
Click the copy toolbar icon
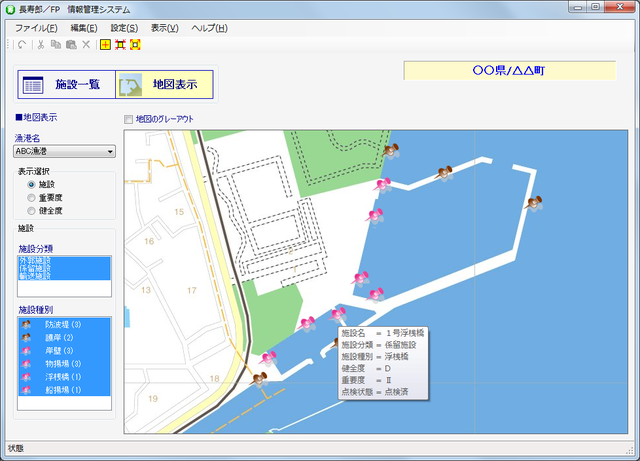point(56,45)
